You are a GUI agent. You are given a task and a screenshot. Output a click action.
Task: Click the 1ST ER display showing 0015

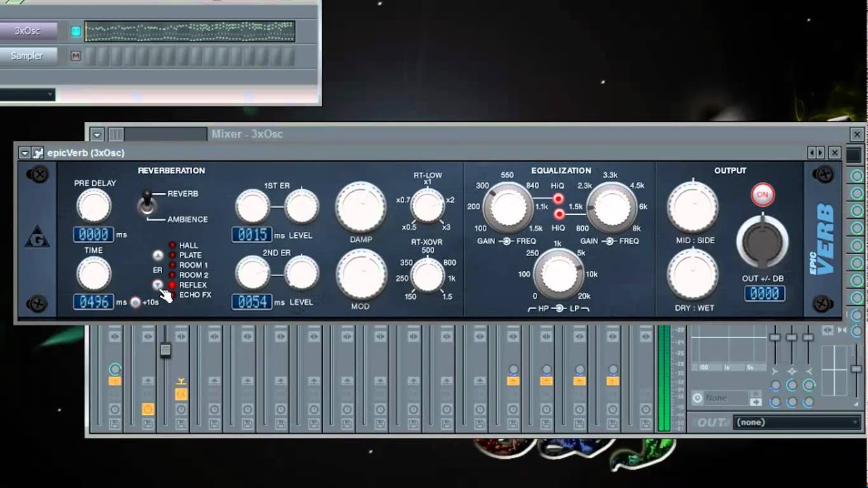click(252, 235)
